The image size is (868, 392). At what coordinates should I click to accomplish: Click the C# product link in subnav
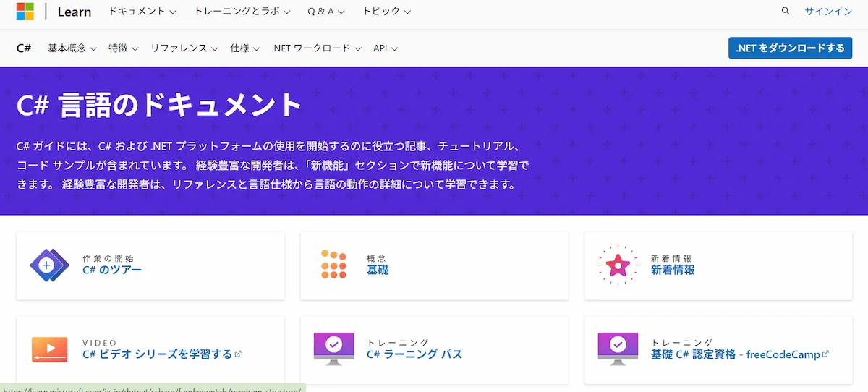24,48
